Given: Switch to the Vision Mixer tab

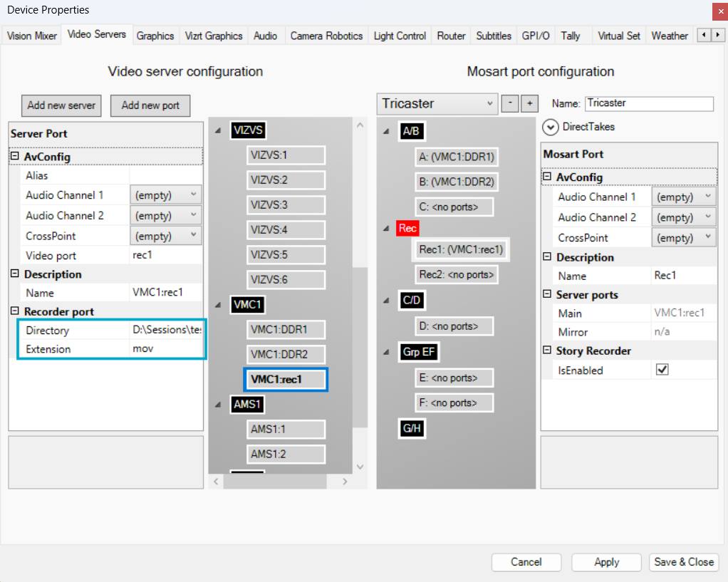Looking at the screenshot, I should pyautogui.click(x=32, y=36).
